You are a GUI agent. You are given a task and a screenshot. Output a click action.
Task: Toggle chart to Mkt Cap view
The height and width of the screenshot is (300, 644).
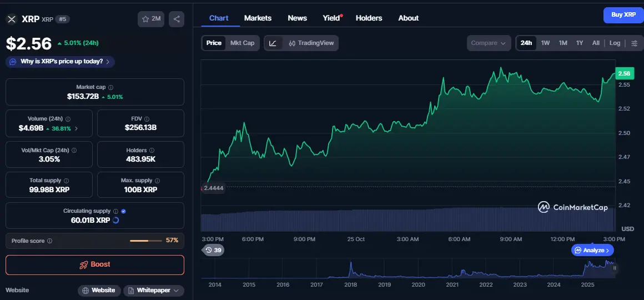[242, 43]
